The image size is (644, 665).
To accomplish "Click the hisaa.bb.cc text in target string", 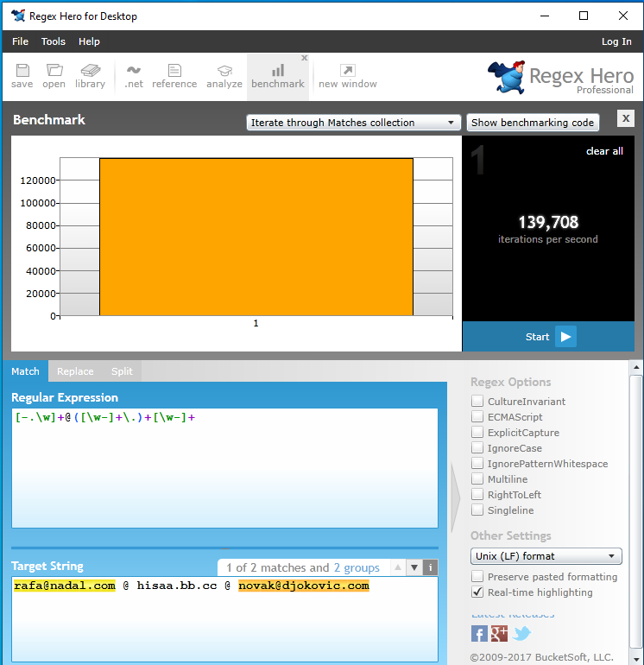I will coord(177,586).
